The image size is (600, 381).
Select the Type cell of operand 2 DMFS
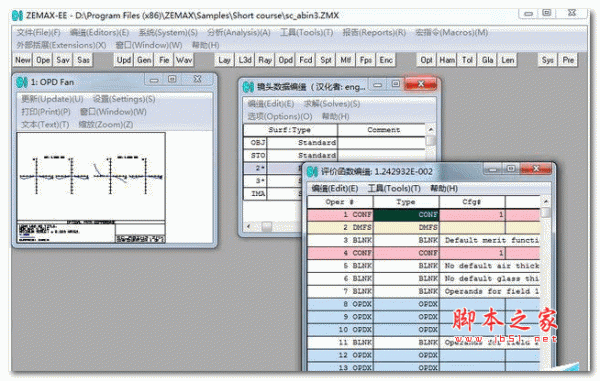(x=406, y=227)
